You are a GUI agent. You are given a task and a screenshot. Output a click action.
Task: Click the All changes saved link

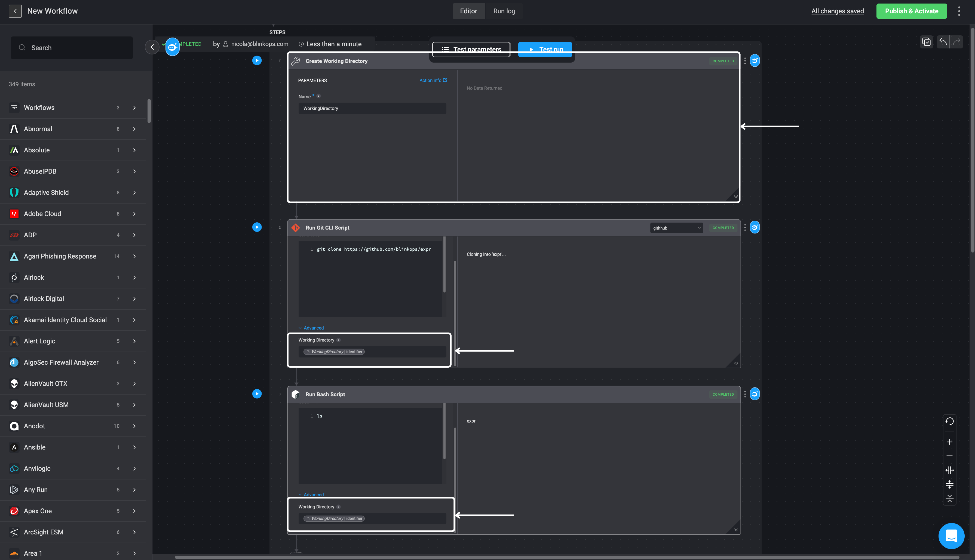837,11
